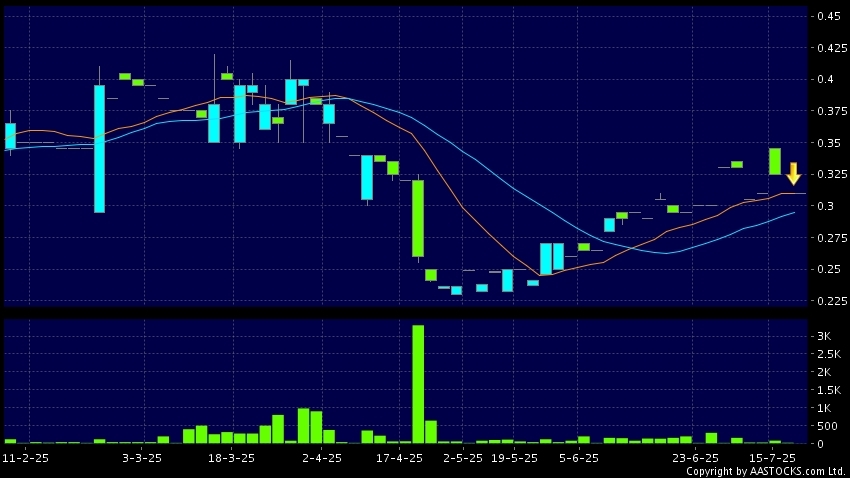Click the 1.5K volume axis label
This screenshot has height=478, width=850.
(829, 390)
